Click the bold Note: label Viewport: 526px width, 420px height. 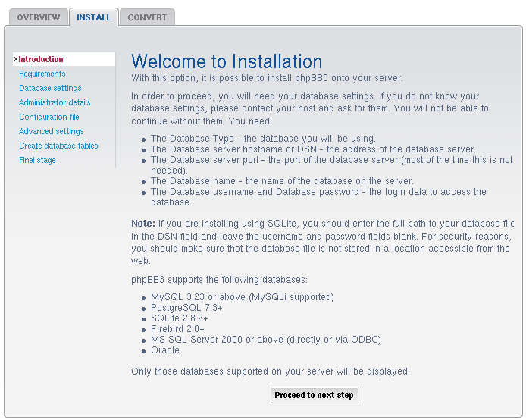pos(142,224)
